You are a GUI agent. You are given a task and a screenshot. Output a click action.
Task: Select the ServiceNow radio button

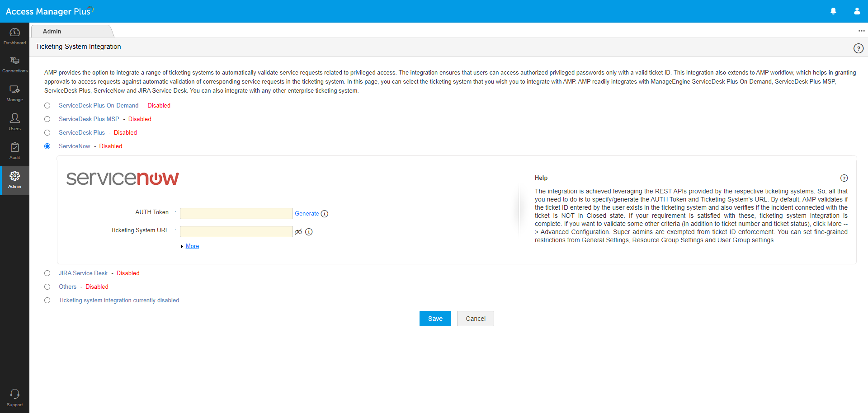tap(47, 146)
